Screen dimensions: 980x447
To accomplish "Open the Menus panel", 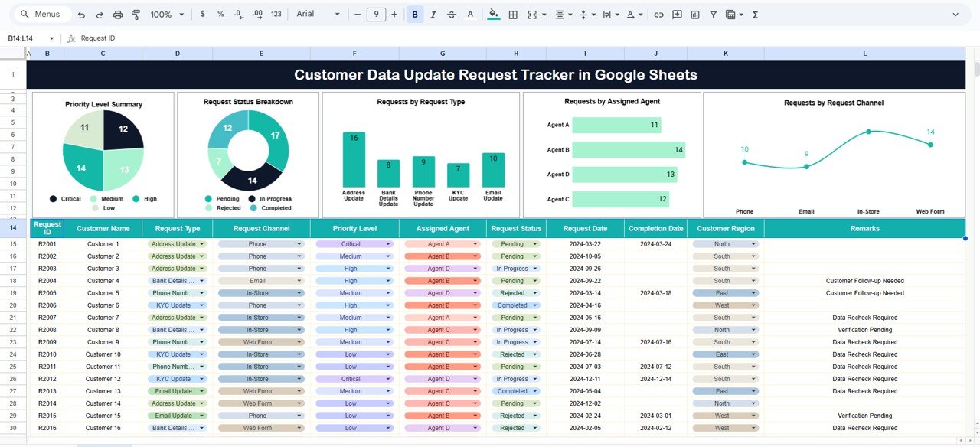I will [41, 14].
